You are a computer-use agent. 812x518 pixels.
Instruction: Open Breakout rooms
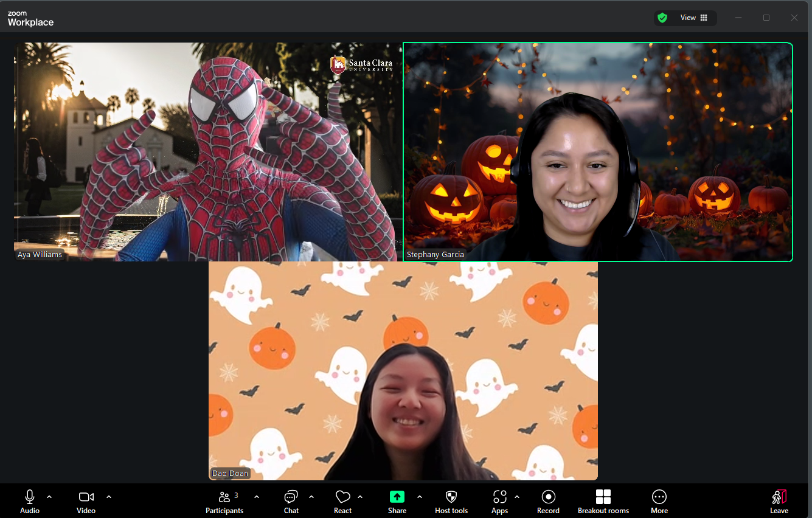(x=603, y=501)
